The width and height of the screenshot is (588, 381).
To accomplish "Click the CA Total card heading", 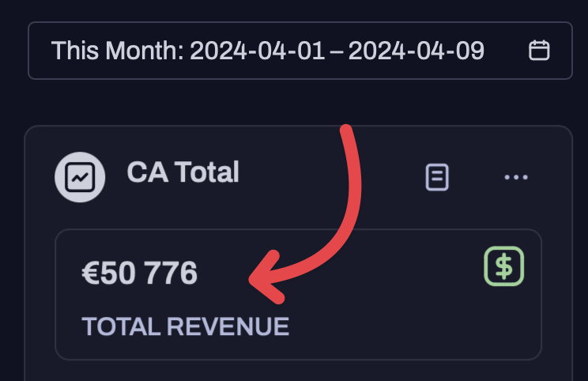I will [183, 172].
